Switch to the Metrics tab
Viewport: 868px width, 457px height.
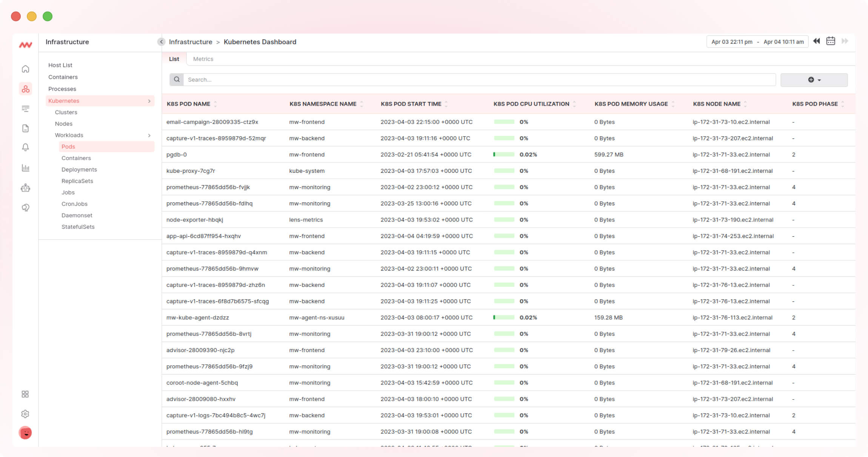(203, 59)
